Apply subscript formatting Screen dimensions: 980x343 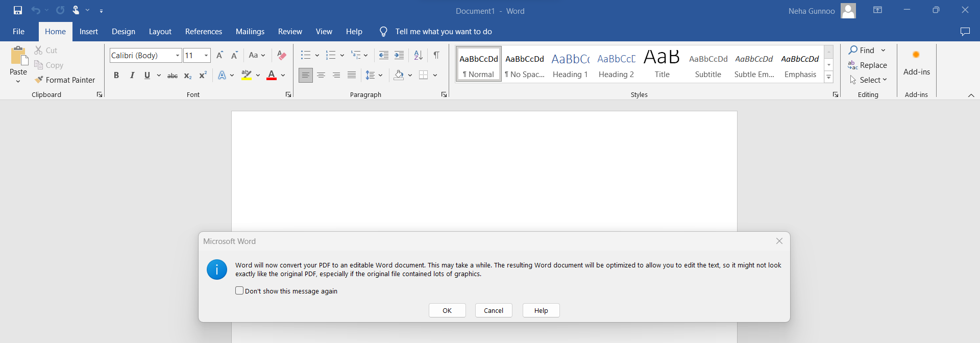point(188,76)
